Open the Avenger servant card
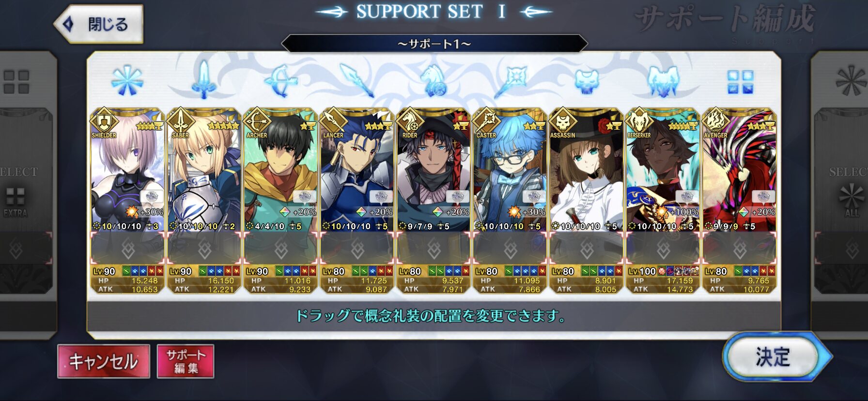868x401 pixels. [740, 170]
